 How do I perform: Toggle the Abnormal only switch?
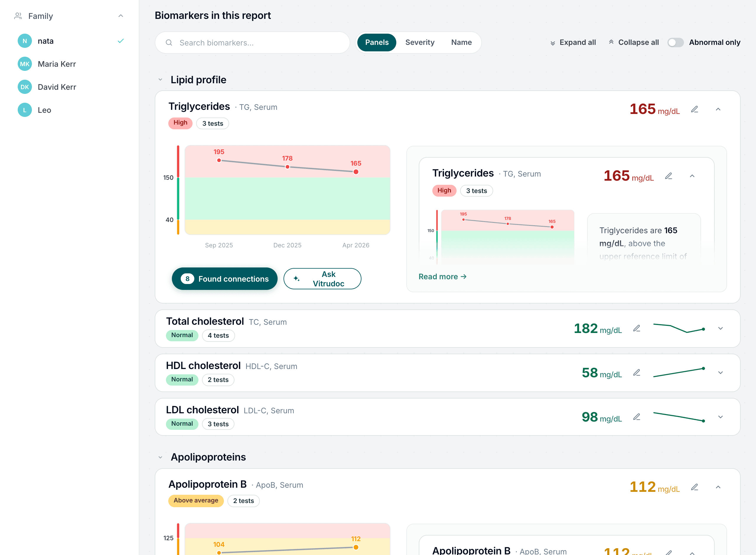pyautogui.click(x=675, y=42)
